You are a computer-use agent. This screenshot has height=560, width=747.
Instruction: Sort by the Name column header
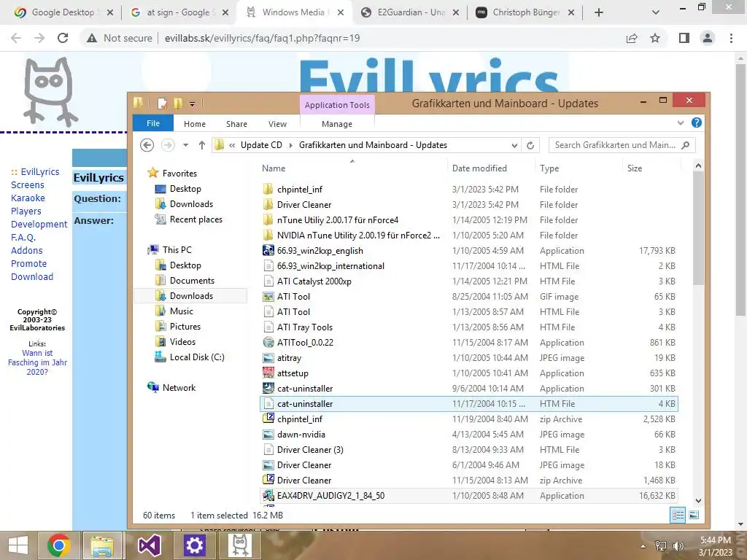coord(274,168)
